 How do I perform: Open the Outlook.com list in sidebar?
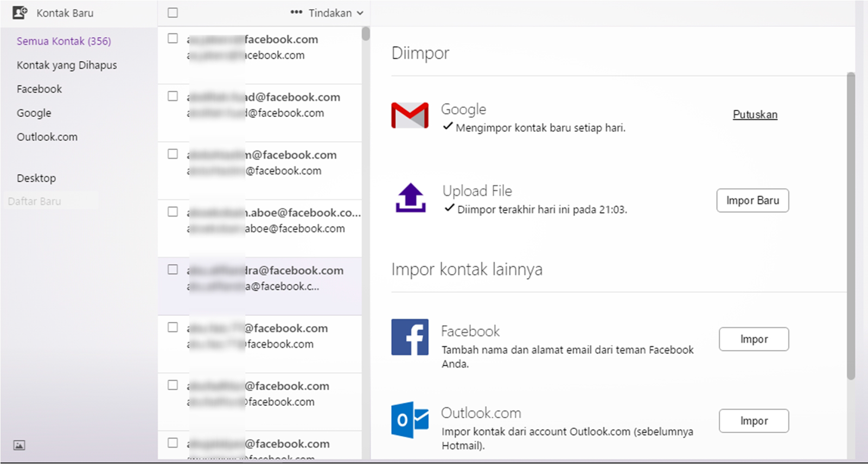click(47, 137)
